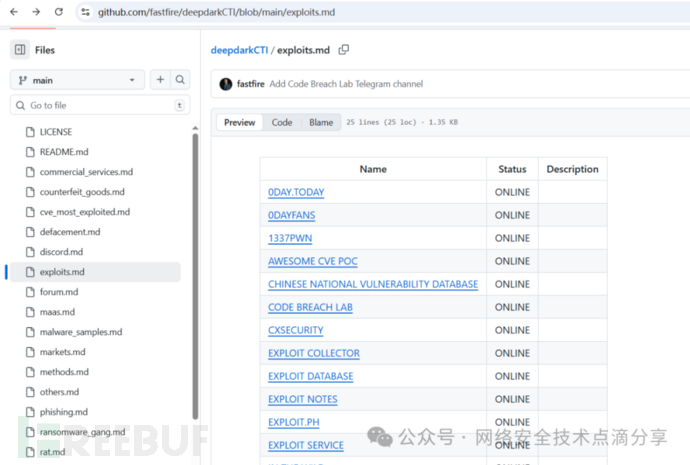Open LICENSE file in tree

[56, 132]
